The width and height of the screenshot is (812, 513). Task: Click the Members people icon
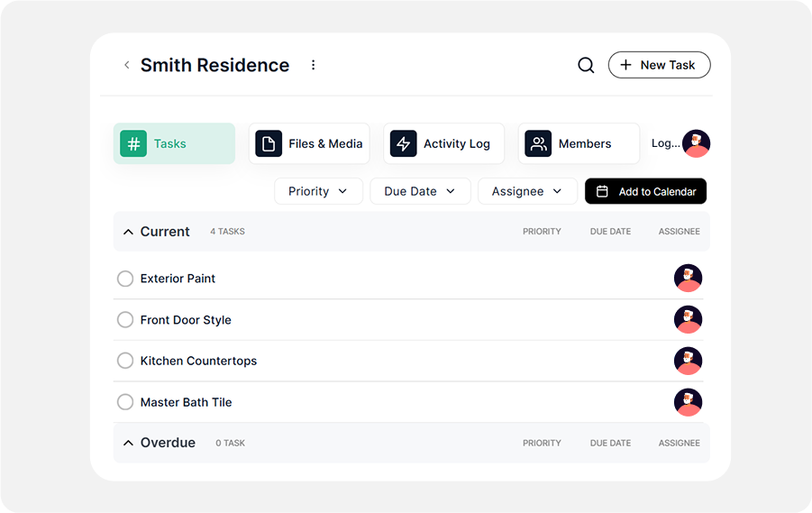pos(538,143)
